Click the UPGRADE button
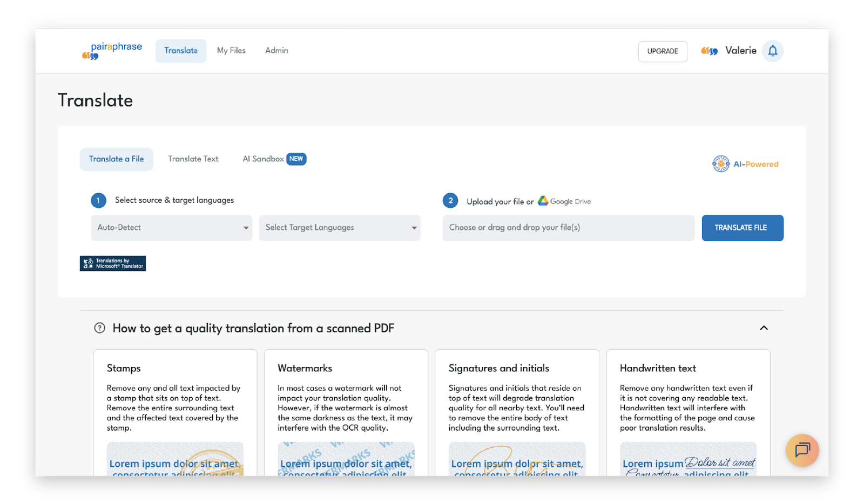 coord(663,51)
